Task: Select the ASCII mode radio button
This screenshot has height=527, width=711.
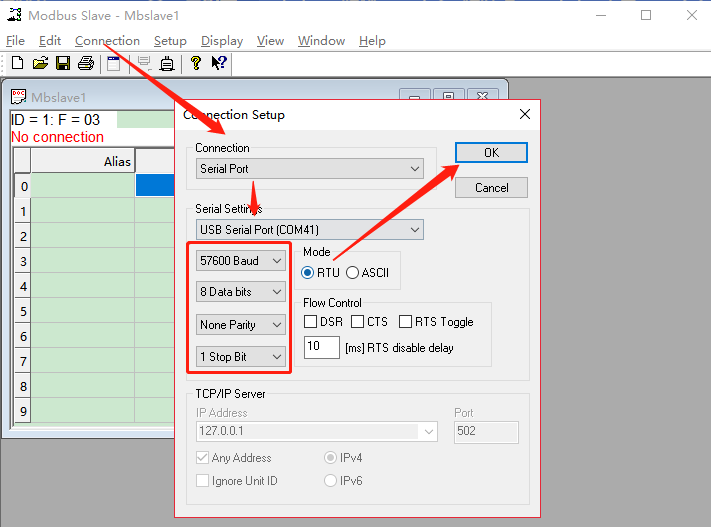Action: [x=353, y=273]
